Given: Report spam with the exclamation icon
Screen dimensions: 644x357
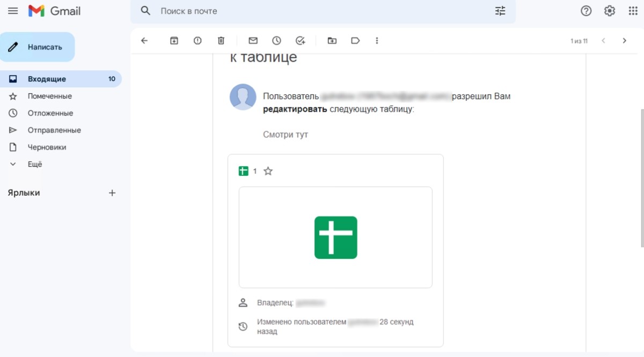Looking at the screenshot, I should point(197,41).
